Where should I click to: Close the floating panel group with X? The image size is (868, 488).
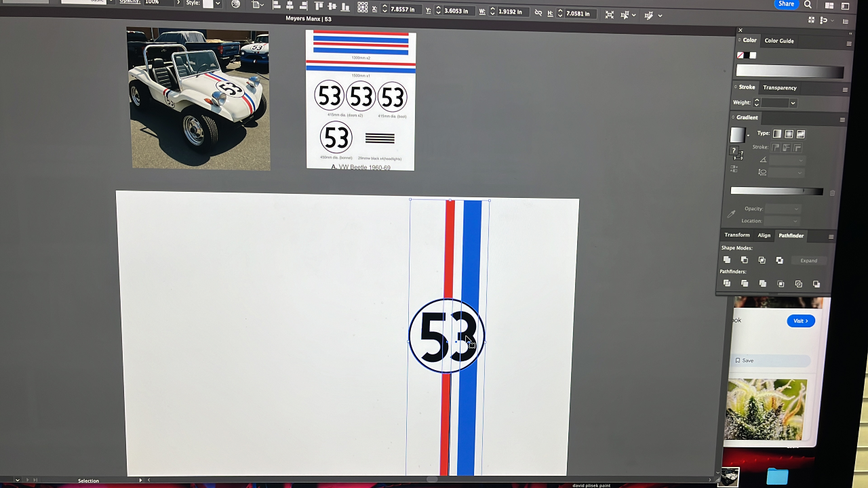[741, 30]
